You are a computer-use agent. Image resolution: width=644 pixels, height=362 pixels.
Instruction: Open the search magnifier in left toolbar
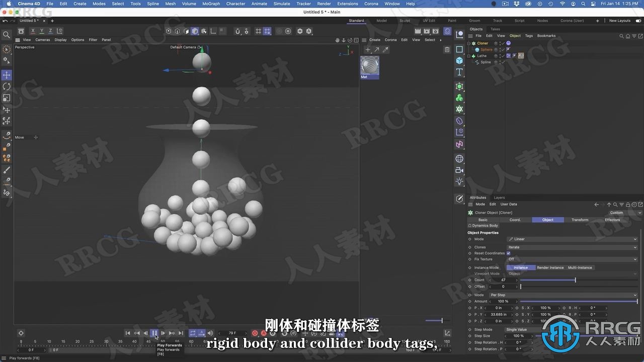click(7, 35)
